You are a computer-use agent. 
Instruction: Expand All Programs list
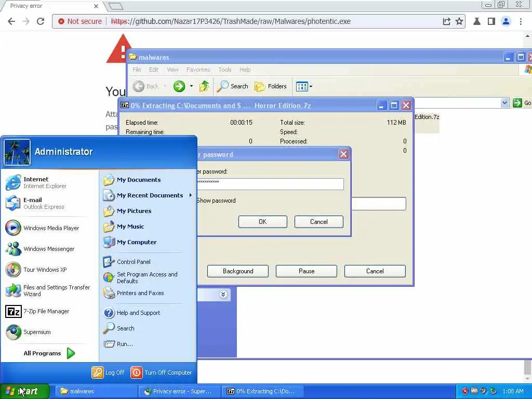click(49, 353)
